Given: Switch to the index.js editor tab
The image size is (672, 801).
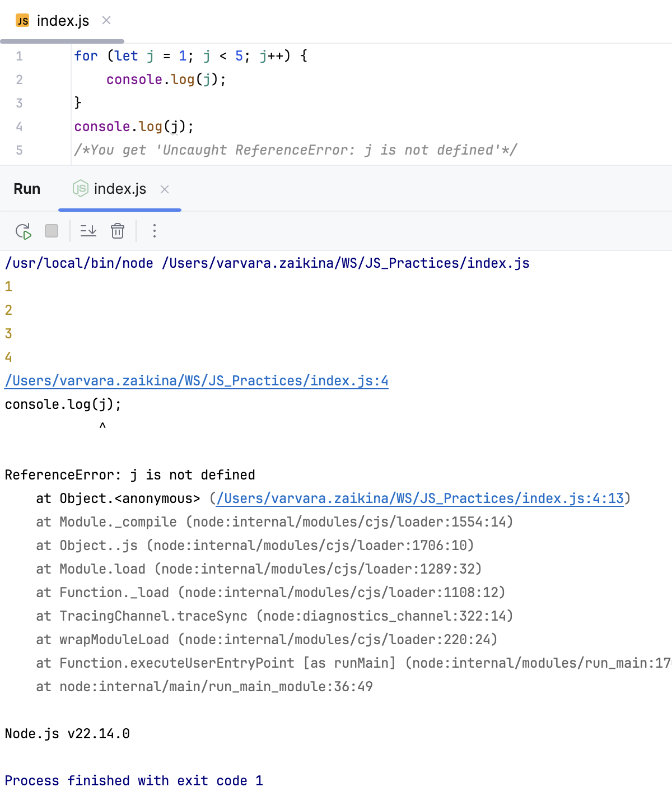Looking at the screenshot, I should click(x=62, y=21).
